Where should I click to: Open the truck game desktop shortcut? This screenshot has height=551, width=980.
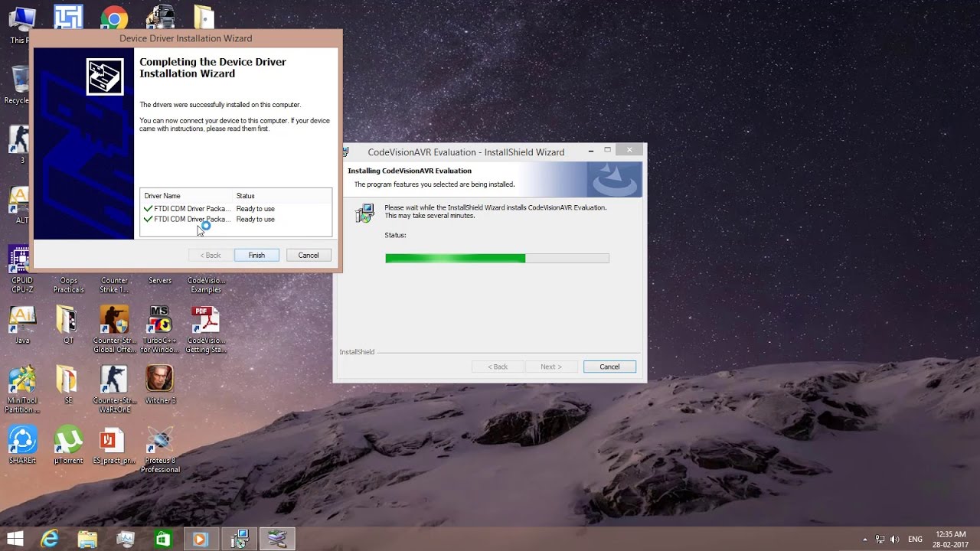(x=159, y=18)
